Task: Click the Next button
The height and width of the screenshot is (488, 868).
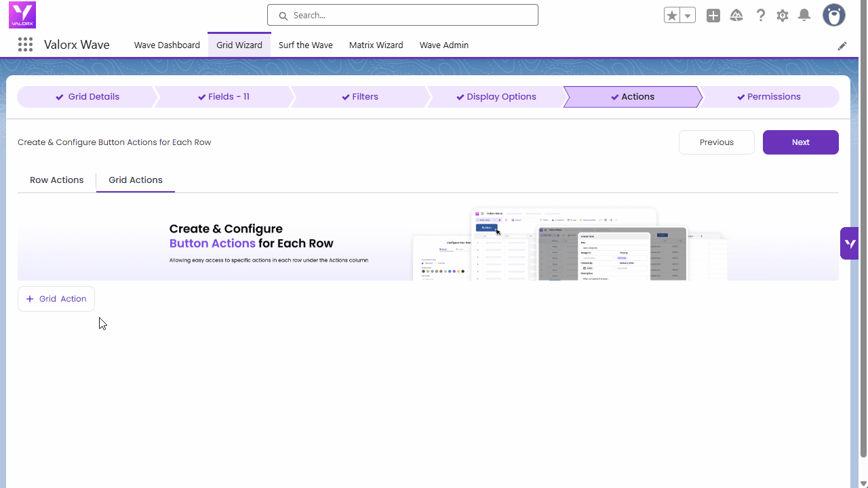Action: point(800,142)
